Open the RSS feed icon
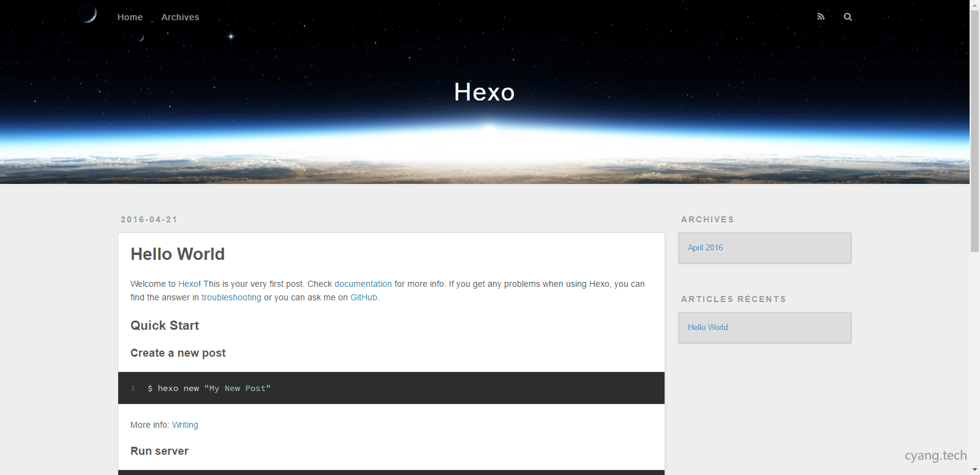 point(821,17)
